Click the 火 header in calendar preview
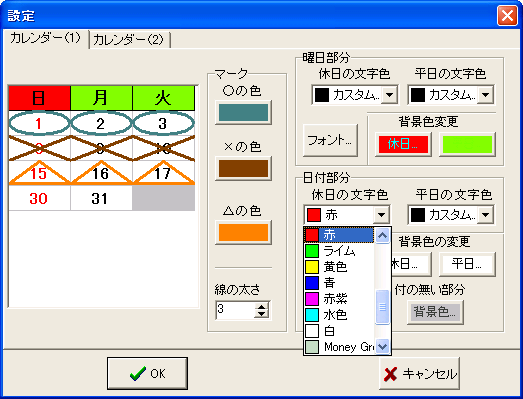Image resolution: width=523 pixels, height=399 pixels. click(x=163, y=98)
